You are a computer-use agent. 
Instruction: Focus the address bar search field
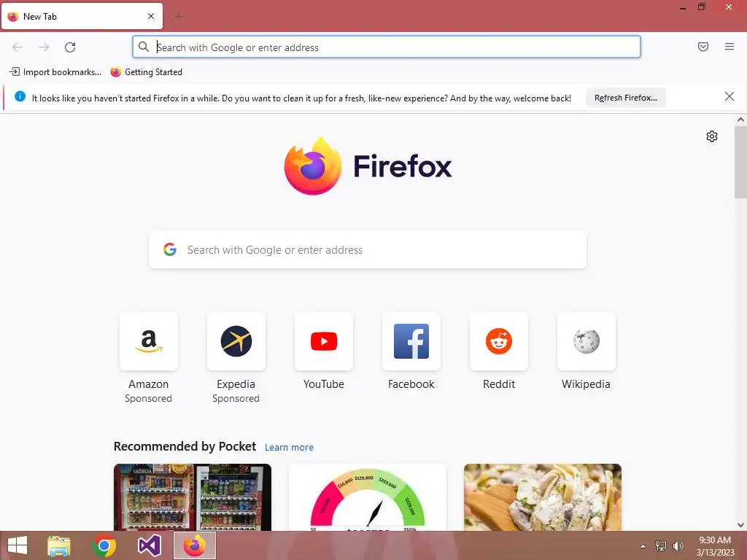pos(387,47)
